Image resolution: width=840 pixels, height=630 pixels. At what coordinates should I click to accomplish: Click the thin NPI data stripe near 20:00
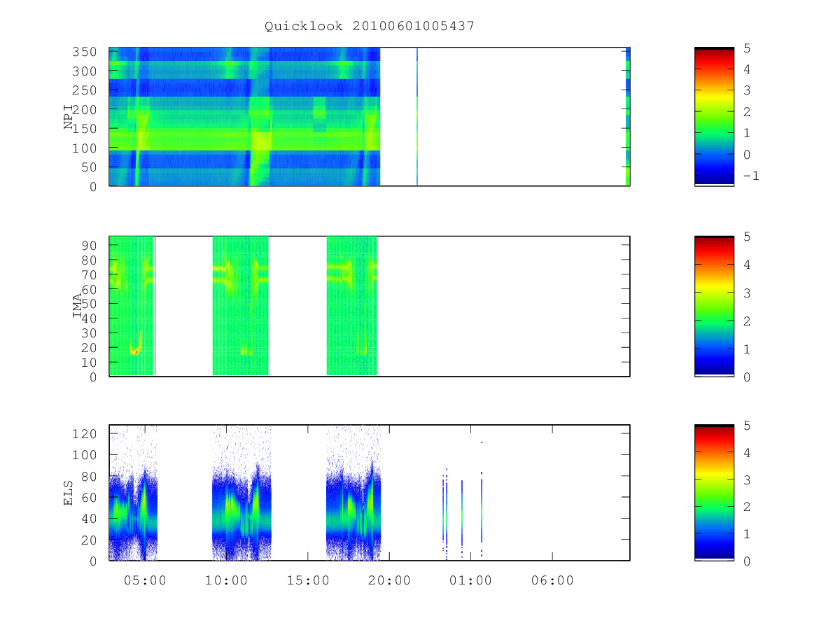pyautogui.click(x=417, y=116)
